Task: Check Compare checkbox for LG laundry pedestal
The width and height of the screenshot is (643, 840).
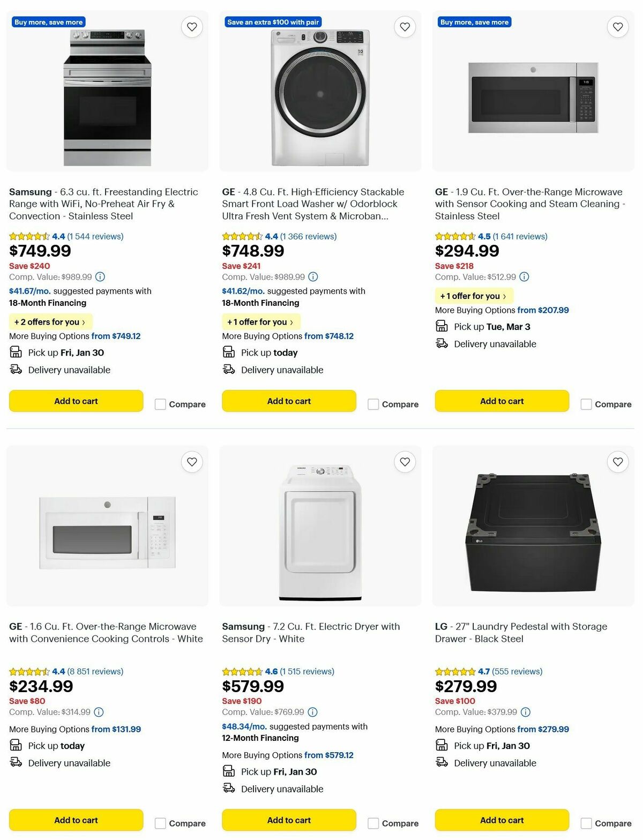Action: pos(586,823)
